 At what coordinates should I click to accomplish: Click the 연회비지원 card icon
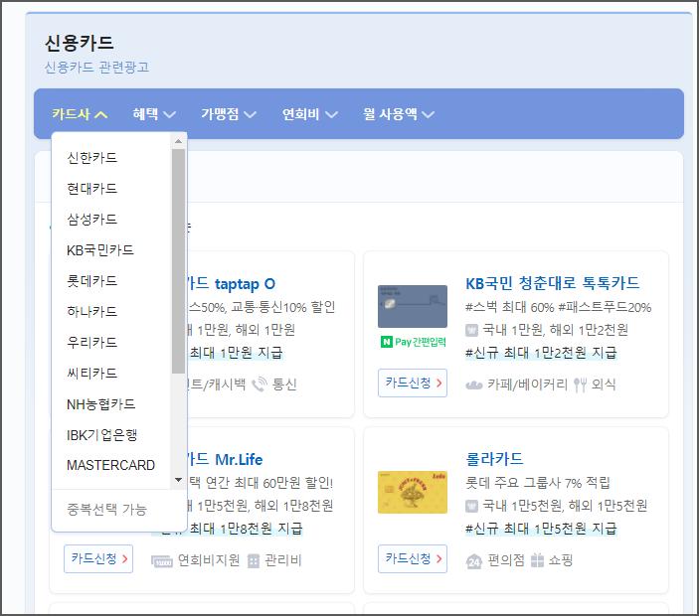click(x=162, y=560)
